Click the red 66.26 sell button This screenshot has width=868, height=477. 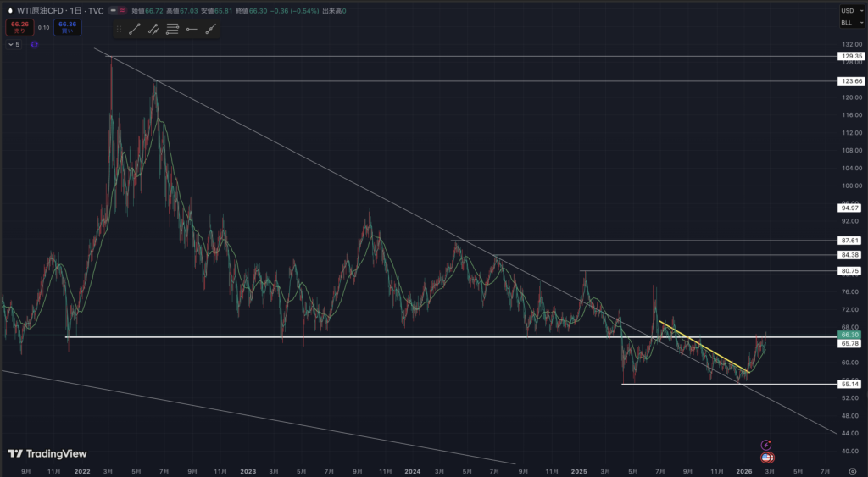point(18,26)
